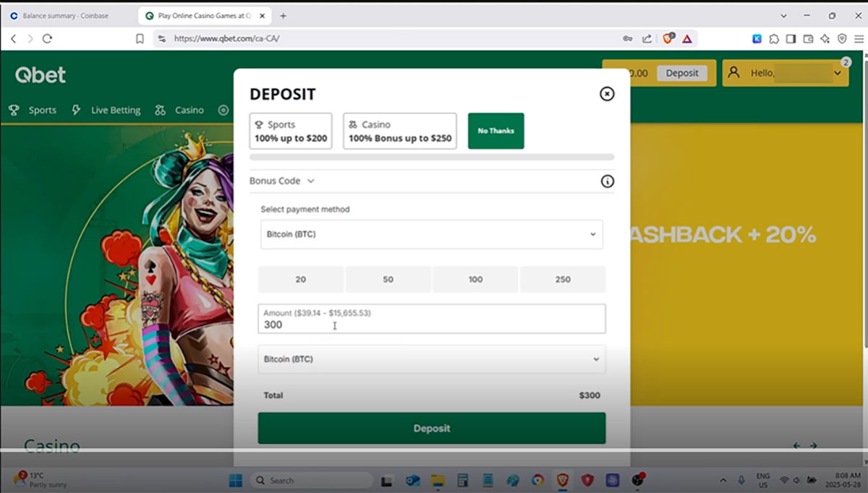Click the browser back arrow
Viewport: 868px width, 493px height.
[x=14, y=38]
